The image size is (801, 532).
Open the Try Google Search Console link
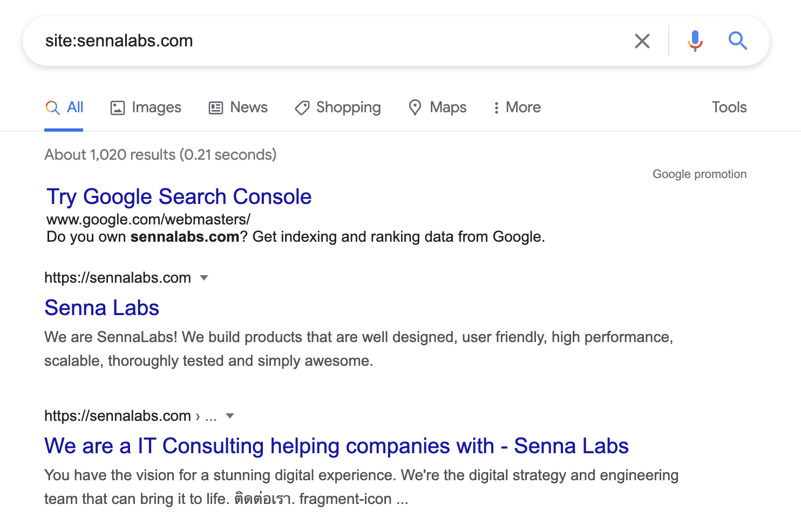179,197
